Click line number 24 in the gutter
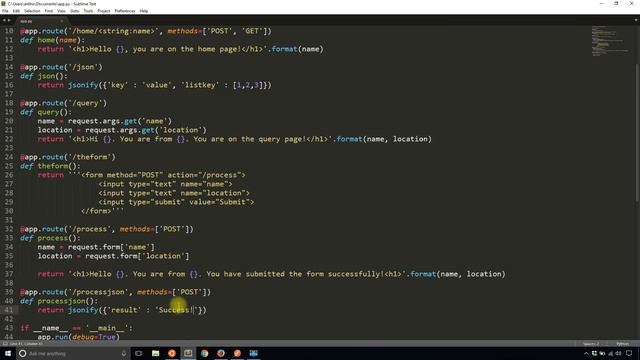Viewport: 640px width, 360px height. (x=9, y=157)
